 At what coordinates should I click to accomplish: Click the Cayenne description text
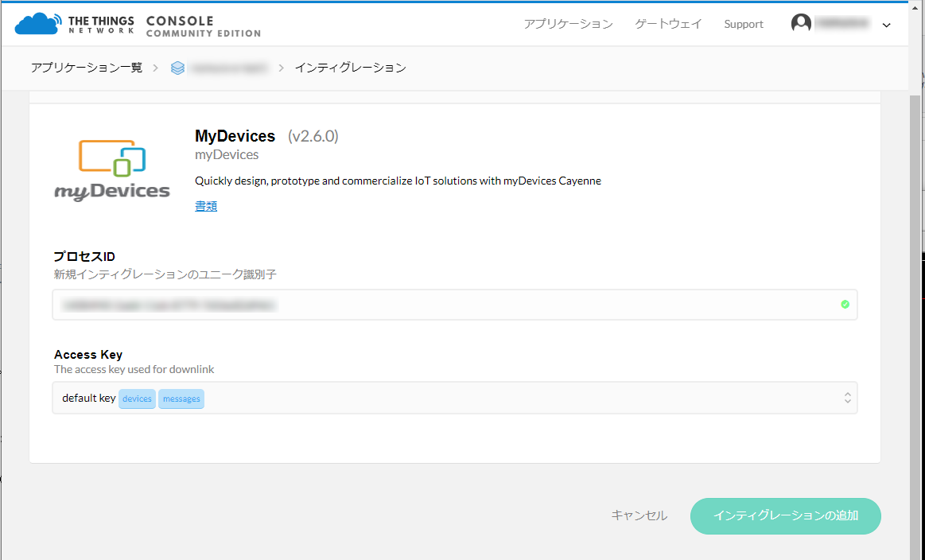(398, 181)
